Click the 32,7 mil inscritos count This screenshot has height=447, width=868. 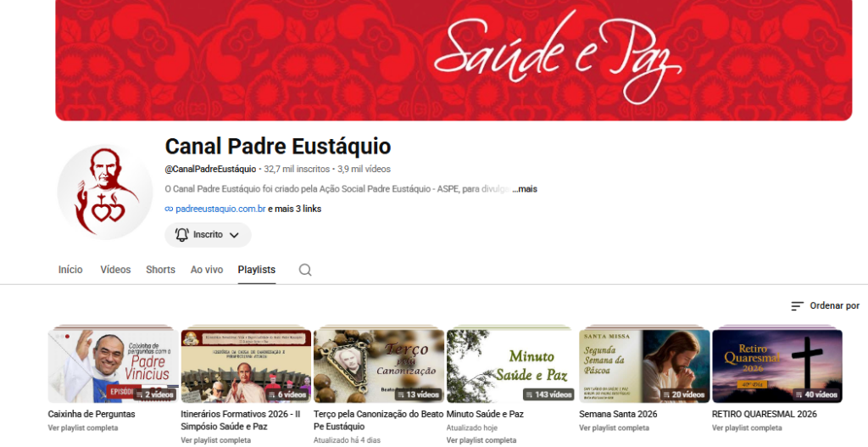(297, 169)
